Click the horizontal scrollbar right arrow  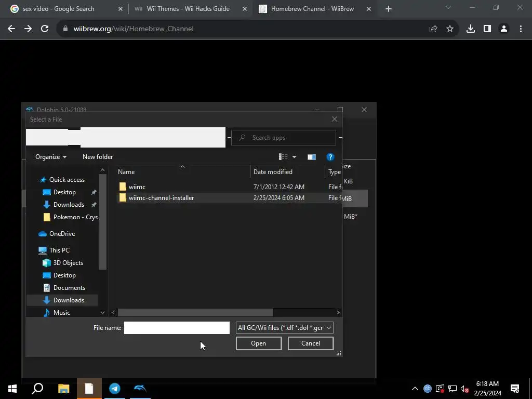point(338,312)
